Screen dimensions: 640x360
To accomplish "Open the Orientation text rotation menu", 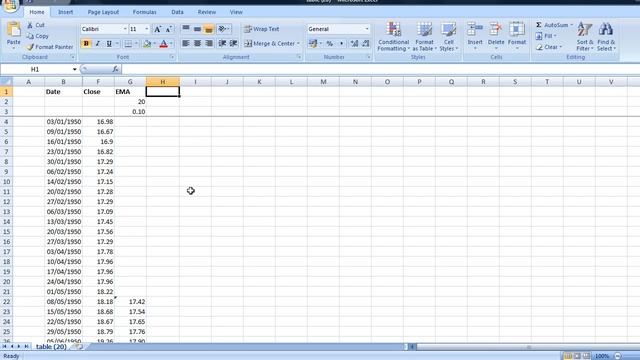I will [224, 29].
